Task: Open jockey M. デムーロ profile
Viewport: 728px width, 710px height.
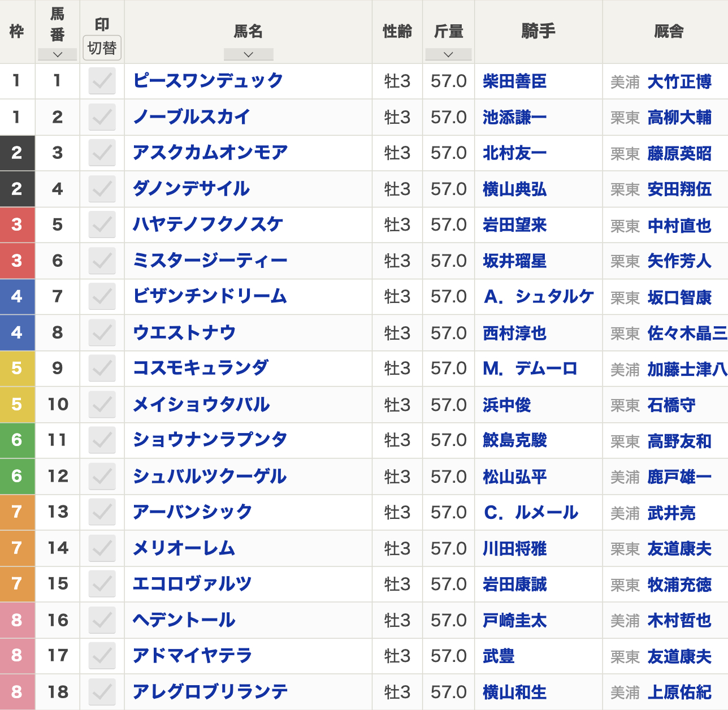Action: tap(530, 369)
